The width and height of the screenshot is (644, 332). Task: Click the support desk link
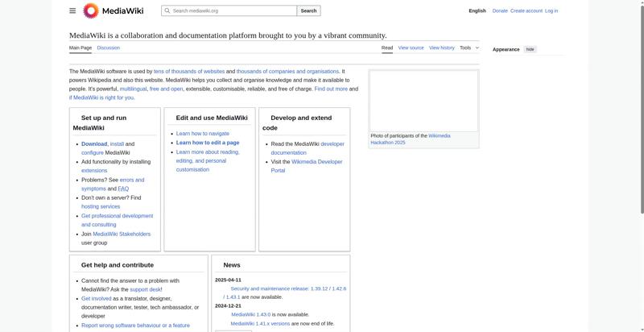pyautogui.click(x=145, y=289)
